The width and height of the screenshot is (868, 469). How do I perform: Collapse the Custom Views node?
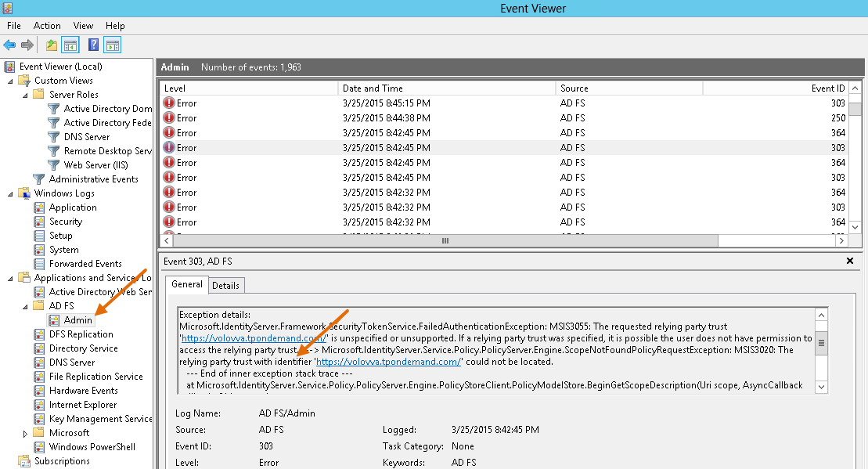tap(10, 81)
